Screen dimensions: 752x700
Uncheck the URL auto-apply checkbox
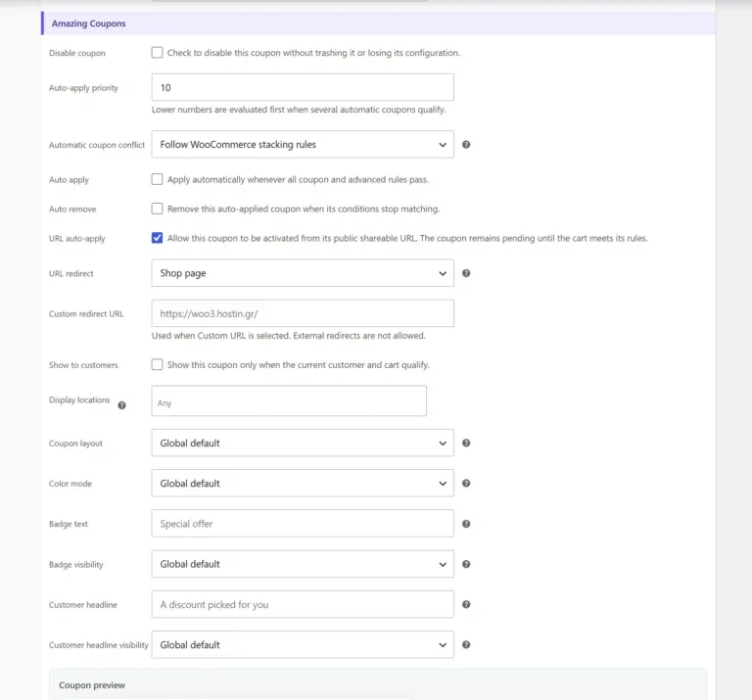click(x=157, y=238)
